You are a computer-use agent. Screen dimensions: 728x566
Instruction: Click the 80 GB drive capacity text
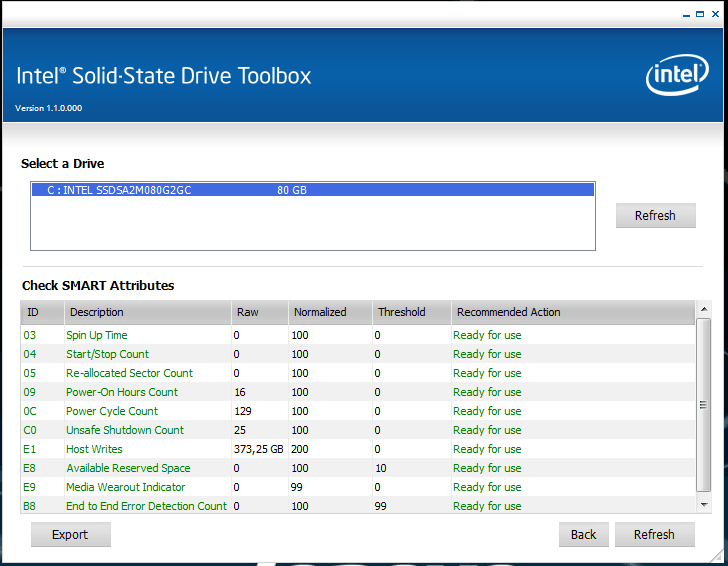(292, 190)
